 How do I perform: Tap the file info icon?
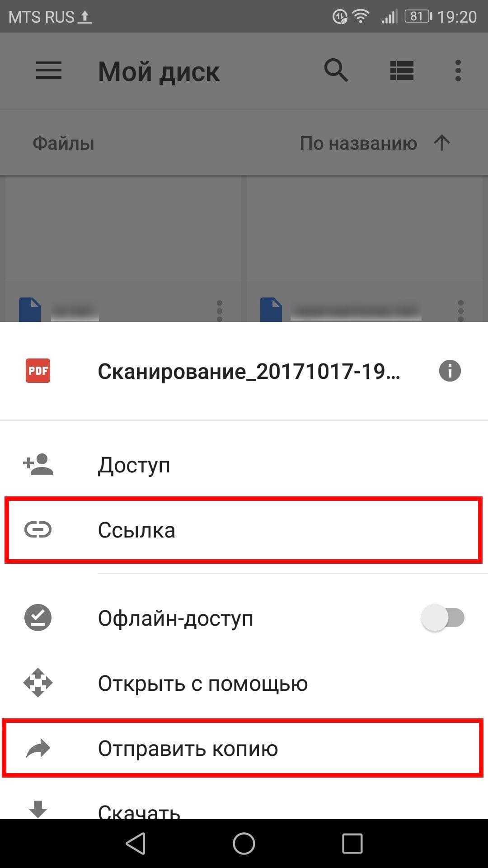tap(450, 371)
